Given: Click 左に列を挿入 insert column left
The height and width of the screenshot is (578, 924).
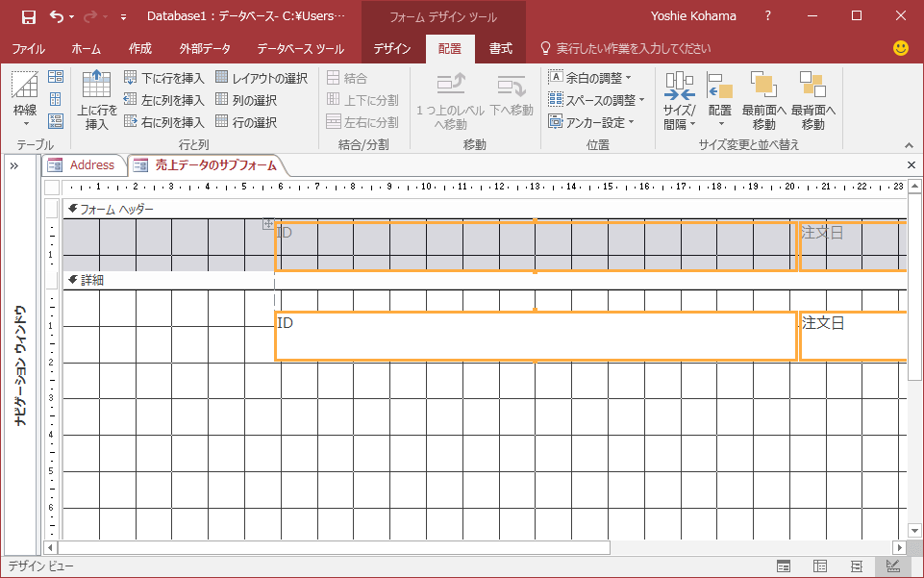Looking at the screenshot, I should click(164, 100).
